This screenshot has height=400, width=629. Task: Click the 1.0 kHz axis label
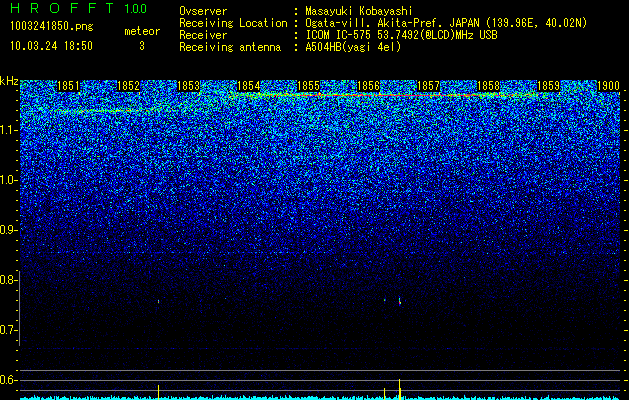click(x=7, y=180)
